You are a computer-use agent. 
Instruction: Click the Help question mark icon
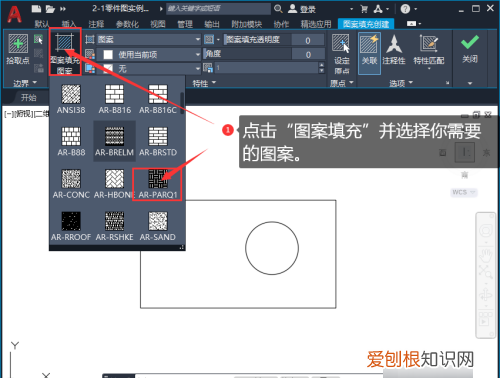(x=405, y=9)
